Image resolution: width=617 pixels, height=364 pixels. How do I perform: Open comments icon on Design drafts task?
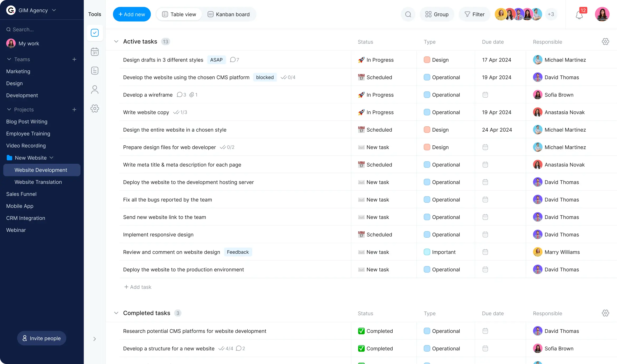point(233,60)
